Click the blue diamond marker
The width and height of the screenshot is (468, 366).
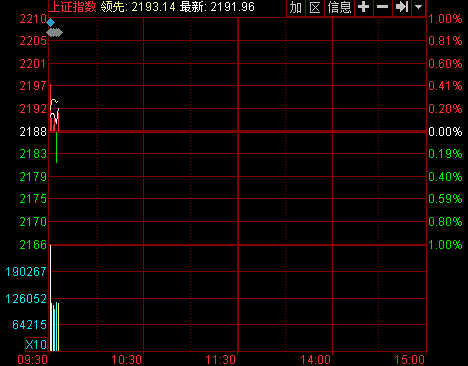(50, 23)
